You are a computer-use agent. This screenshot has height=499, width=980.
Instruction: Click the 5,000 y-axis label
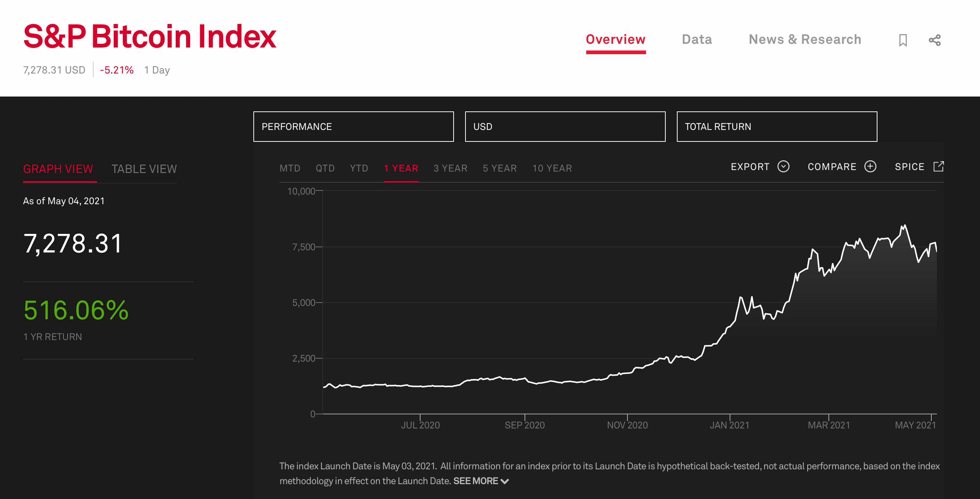click(x=304, y=303)
